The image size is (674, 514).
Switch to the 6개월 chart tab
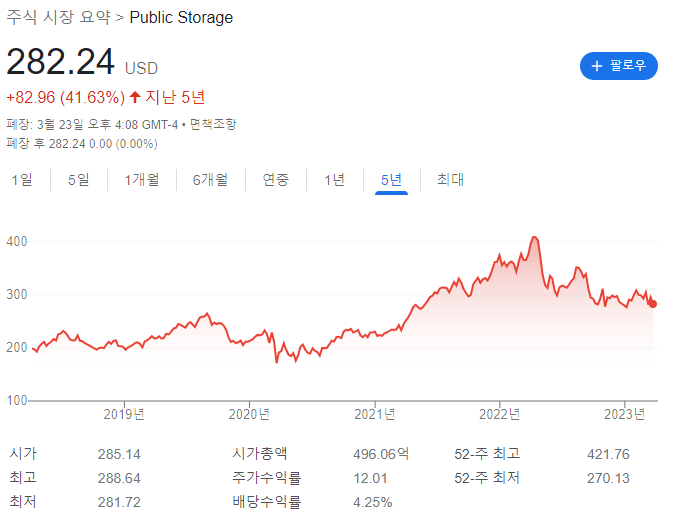210,179
